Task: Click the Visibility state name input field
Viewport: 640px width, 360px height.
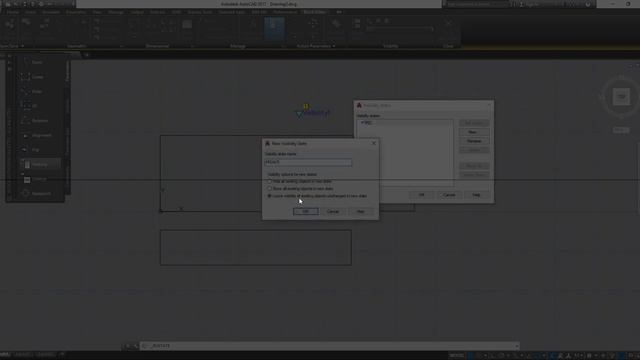Action: click(x=308, y=162)
